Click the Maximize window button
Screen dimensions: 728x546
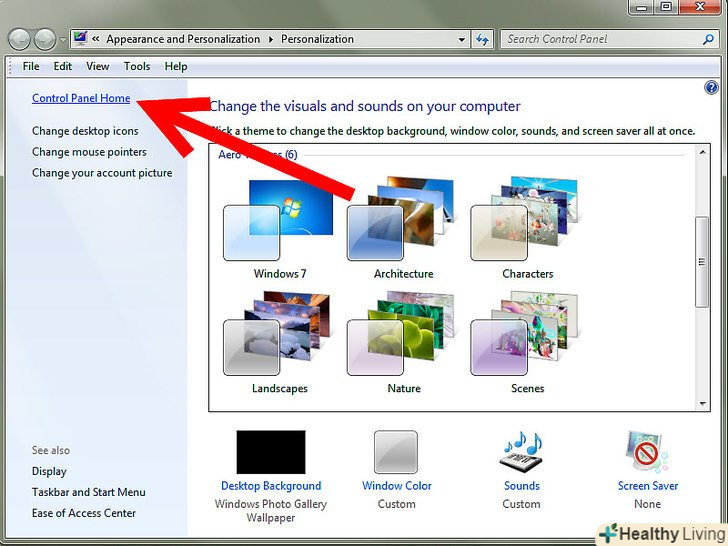pyautogui.click(x=666, y=6)
